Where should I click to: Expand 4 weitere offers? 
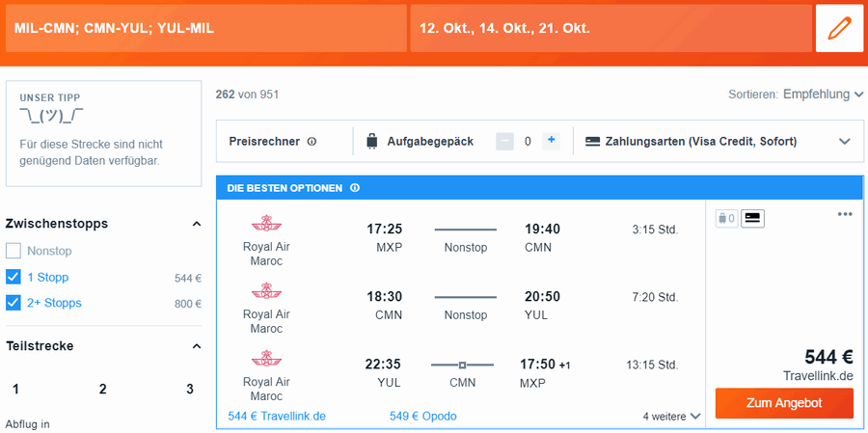coord(671,416)
